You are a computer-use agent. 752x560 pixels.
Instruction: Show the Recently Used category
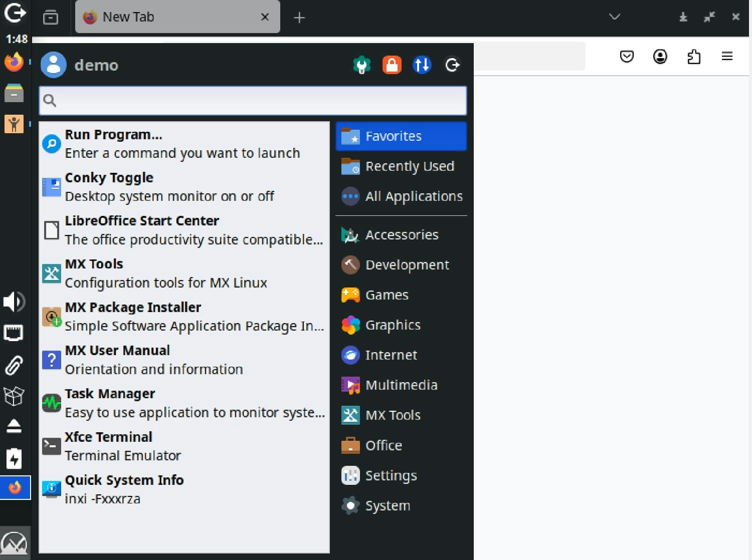(x=401, y=166)
